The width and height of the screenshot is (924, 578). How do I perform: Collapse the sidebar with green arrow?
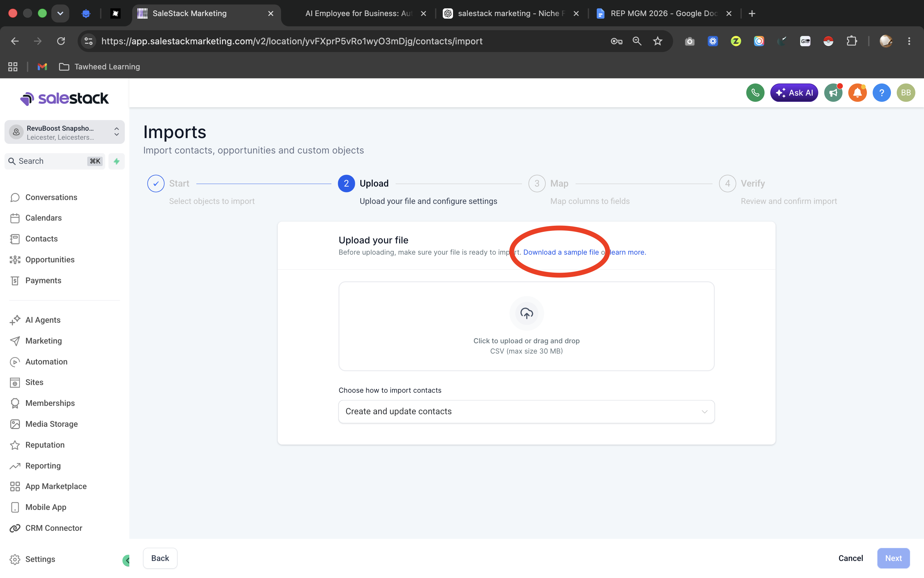pyautogui.click(x=126, y=560)
